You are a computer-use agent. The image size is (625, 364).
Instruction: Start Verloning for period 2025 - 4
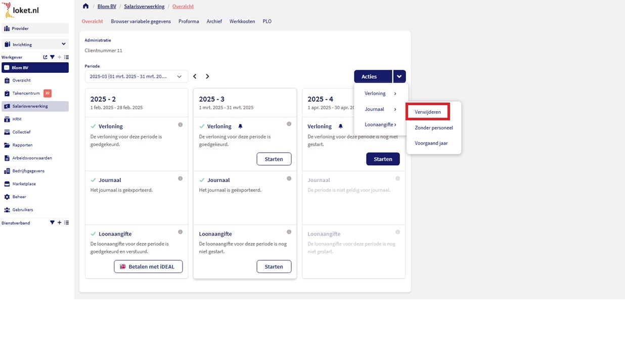click(x=383, y=159)
